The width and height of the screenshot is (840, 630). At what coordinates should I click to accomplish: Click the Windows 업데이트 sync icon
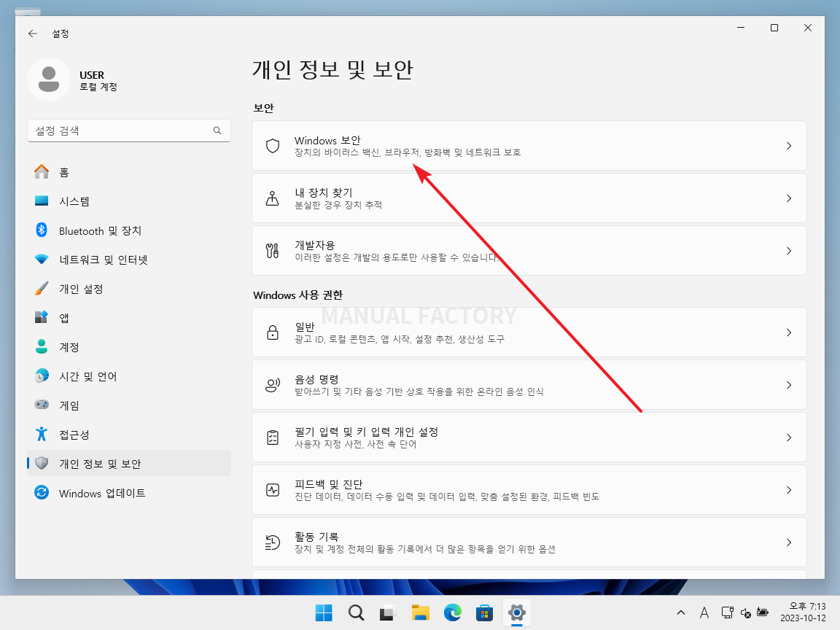(x=42, y=492)
